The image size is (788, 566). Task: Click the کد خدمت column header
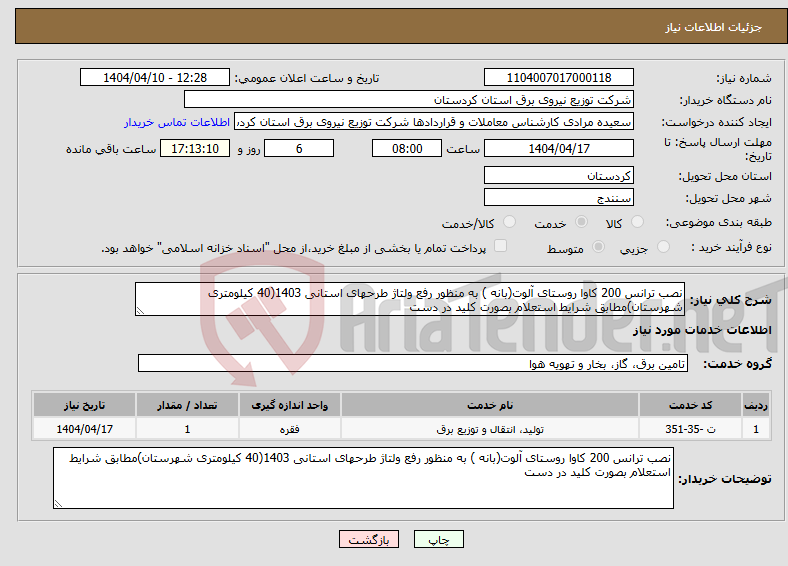691,405
